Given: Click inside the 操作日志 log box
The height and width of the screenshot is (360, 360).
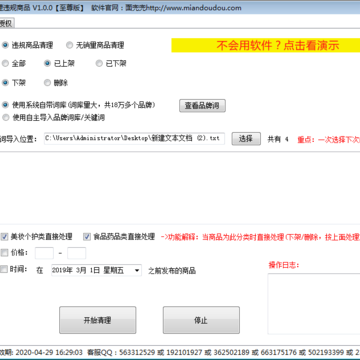Looking at the screenshot, I should tap(314, 304).
